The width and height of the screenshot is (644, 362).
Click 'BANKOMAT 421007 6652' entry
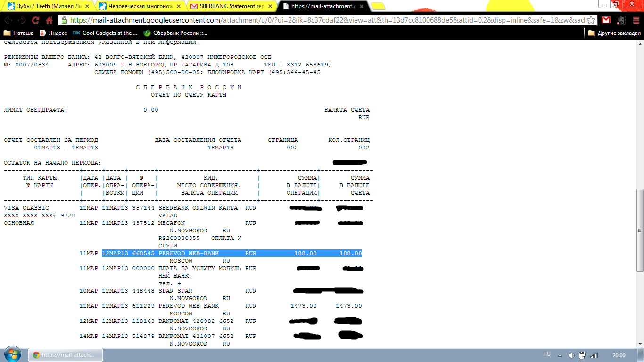196,336
